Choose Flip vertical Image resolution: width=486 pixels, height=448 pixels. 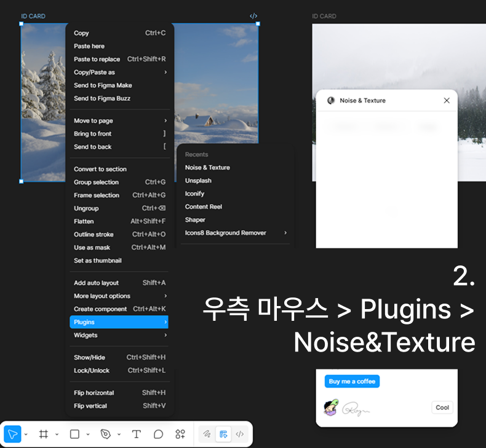click(x=119, y=406)
